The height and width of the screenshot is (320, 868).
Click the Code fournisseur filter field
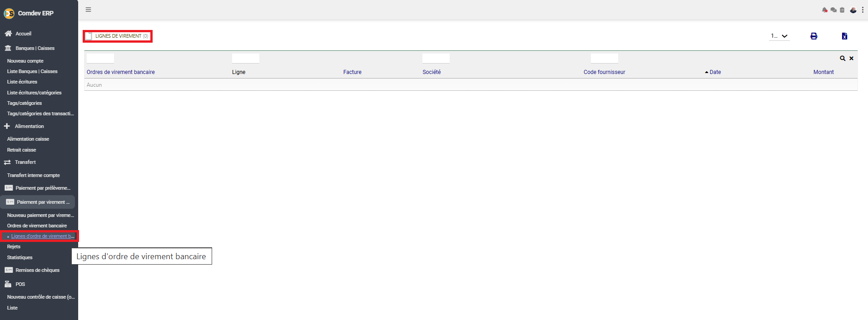pyautogui.click(x=605, y=58)
